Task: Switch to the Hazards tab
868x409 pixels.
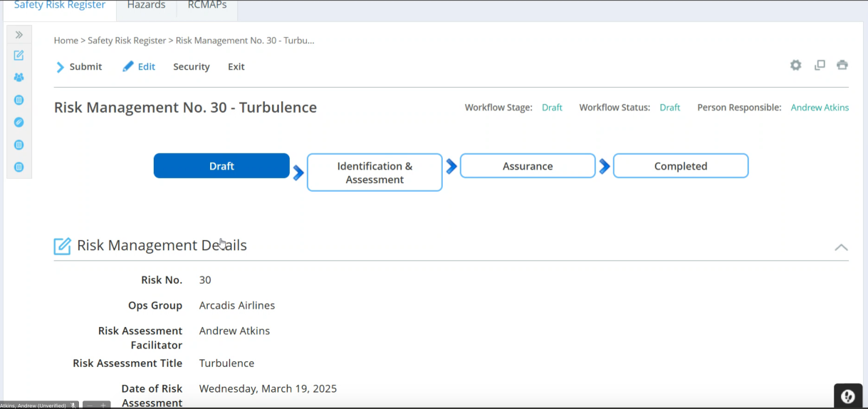Action: pos(146,6)
